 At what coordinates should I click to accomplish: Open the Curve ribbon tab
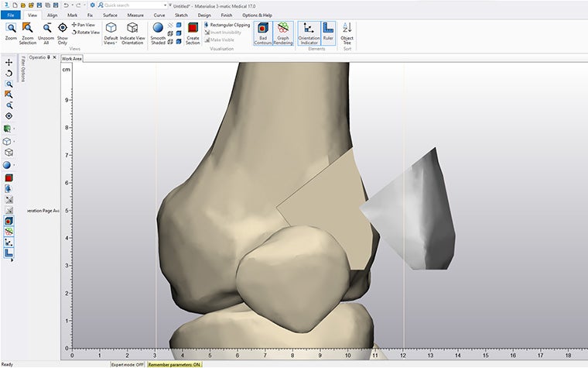(x=159, y=15)
